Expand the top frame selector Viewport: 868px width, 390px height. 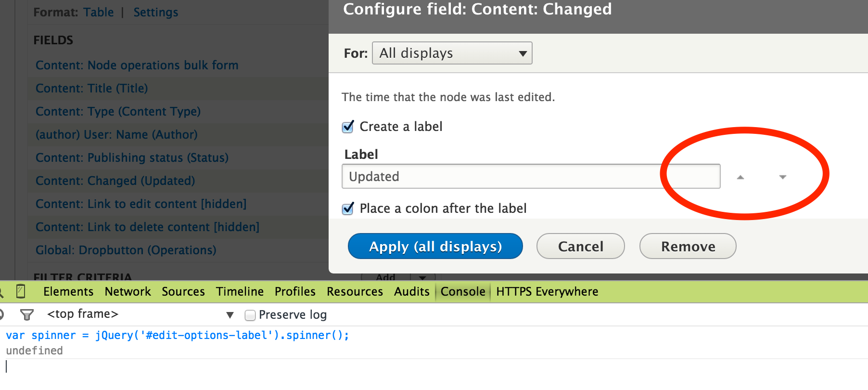tap(230, 314)
